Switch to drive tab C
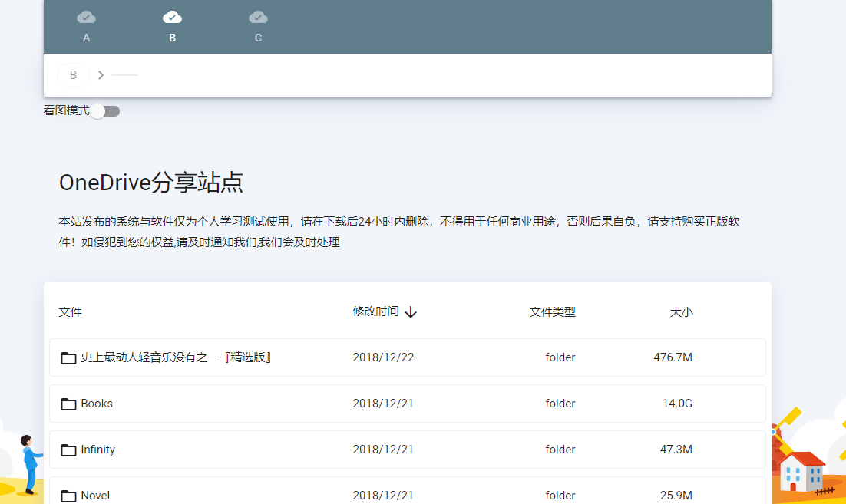846x504 pixels. (x=258, y=26)
